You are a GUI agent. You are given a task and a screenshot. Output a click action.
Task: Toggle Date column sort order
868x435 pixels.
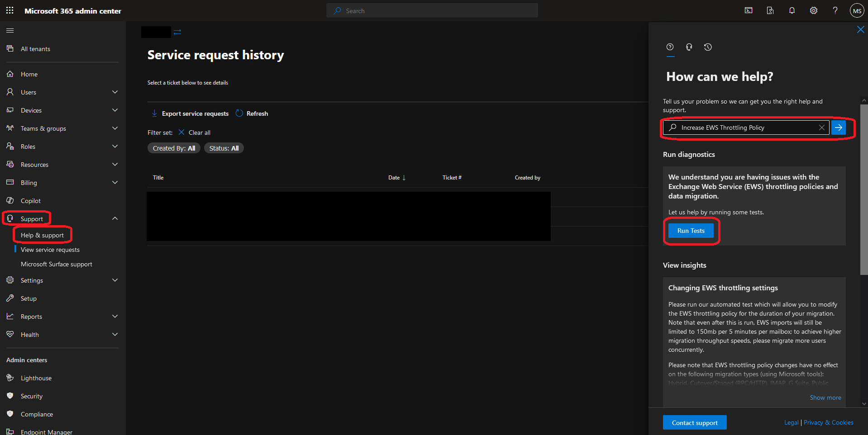397,178
